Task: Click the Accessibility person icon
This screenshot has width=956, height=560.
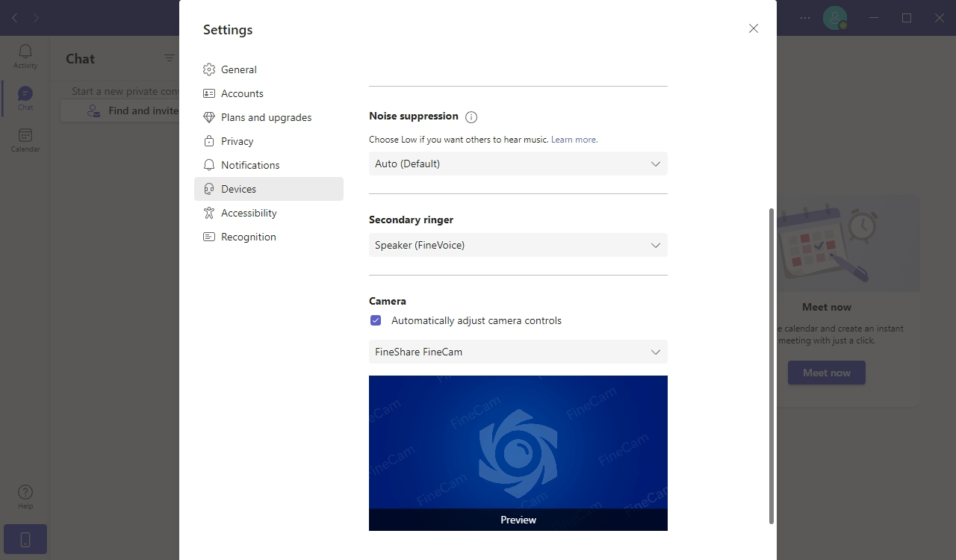Action: pyautogui.click(x=209, y=213)
